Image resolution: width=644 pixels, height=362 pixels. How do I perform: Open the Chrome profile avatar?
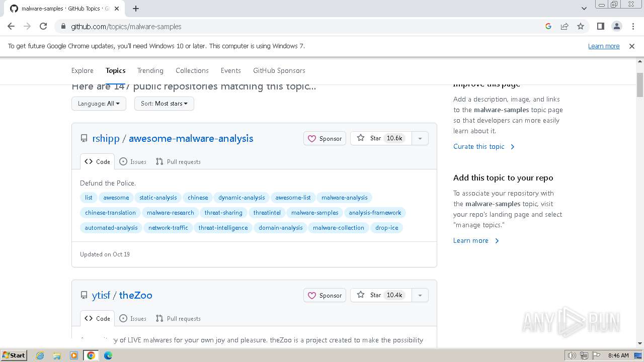pyautogui.click(x=616, y=26)
